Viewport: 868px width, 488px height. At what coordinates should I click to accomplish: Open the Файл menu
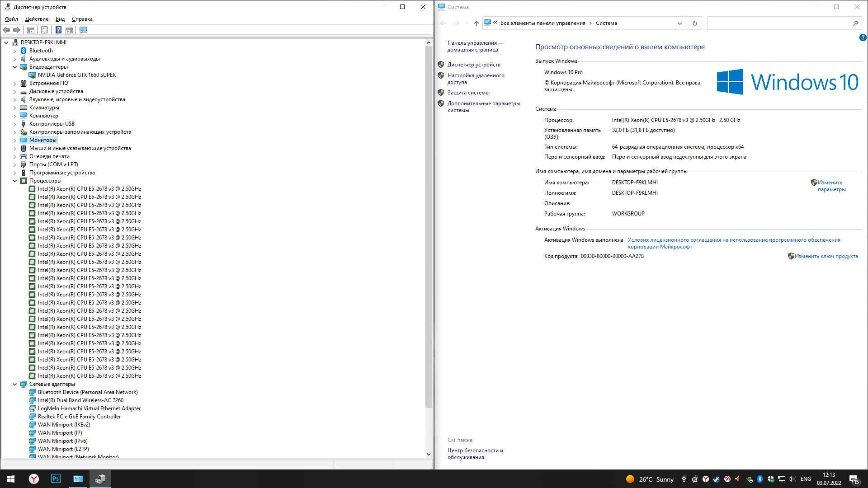click(11, 19)
